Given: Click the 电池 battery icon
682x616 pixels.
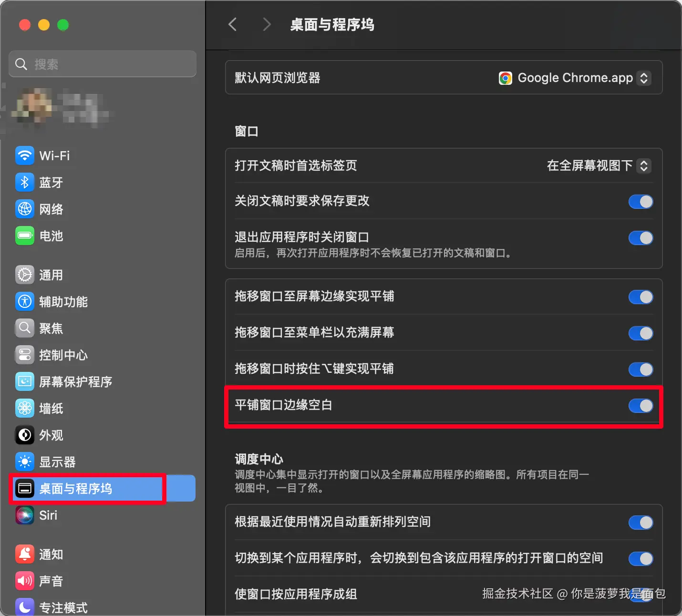Looking at the screenshot, I should [x=25, y=236].
